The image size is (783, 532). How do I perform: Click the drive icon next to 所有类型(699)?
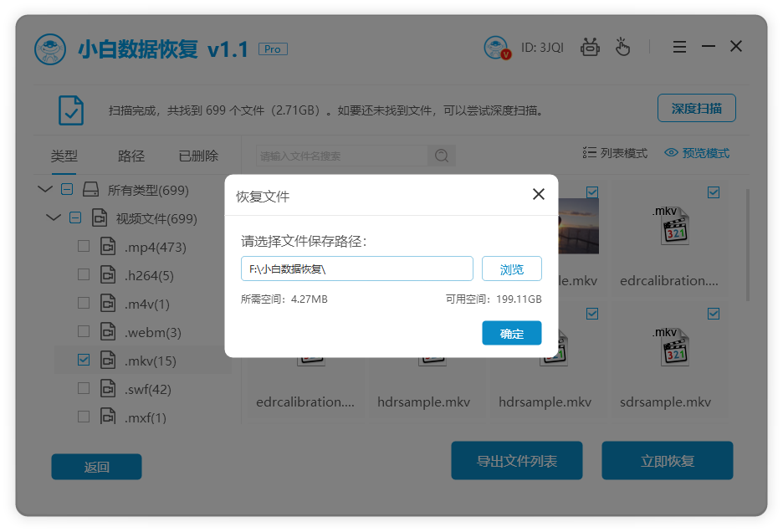point(90,189)
